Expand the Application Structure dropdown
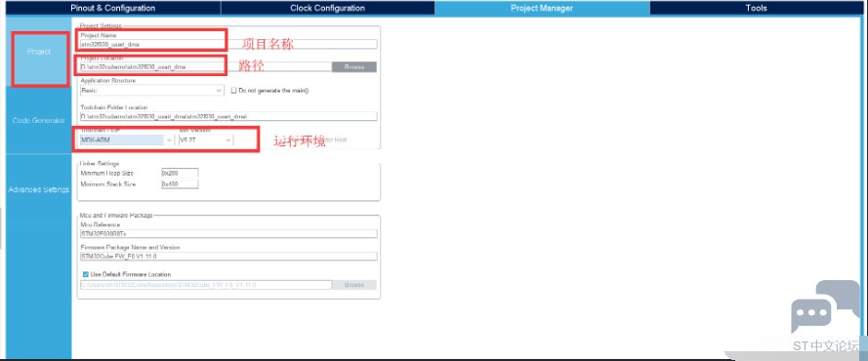The image size is (868, 361). pyautogui.click(x=152, y=90)
